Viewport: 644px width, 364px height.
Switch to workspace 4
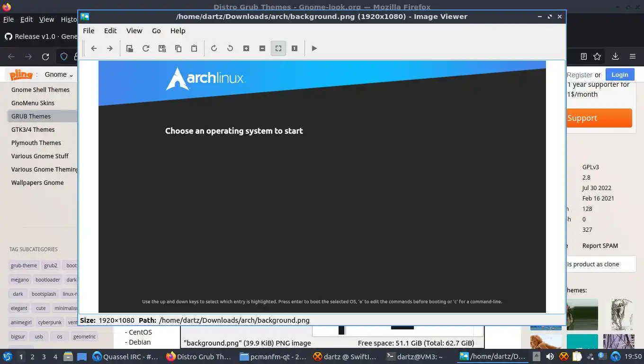point(55,356)
